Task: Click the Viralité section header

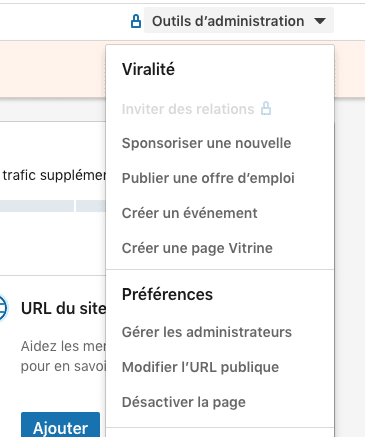Action: pyautogui.click(x=148, y=69)
